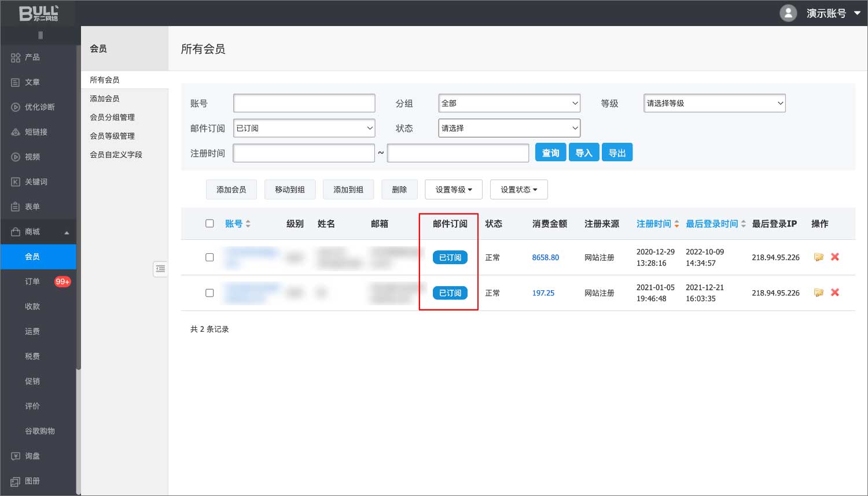Expand the 请选择等级 level dropdown
Screen dimensions: 868x496
coord(714,103)
